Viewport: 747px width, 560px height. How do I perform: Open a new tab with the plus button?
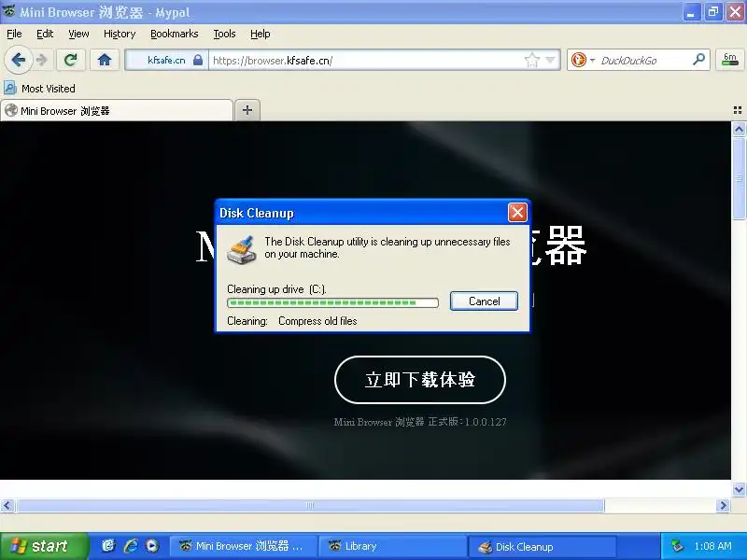(x=247, y=110)
